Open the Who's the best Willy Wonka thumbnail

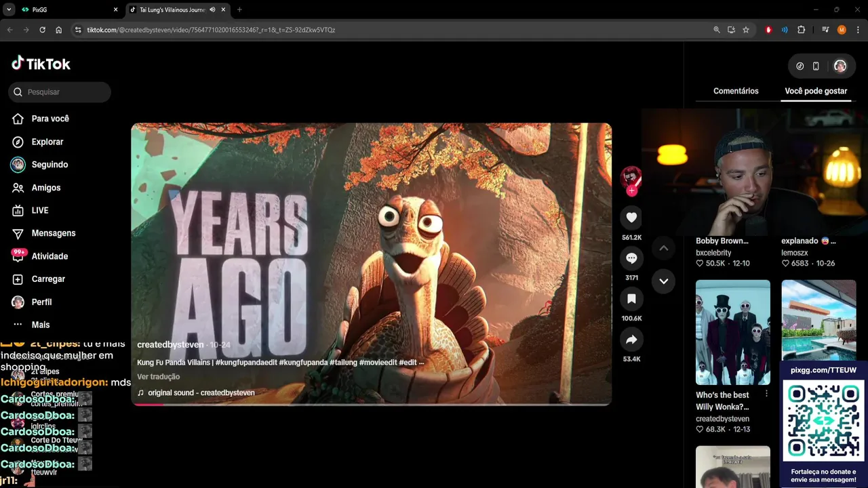pos(733,332)
